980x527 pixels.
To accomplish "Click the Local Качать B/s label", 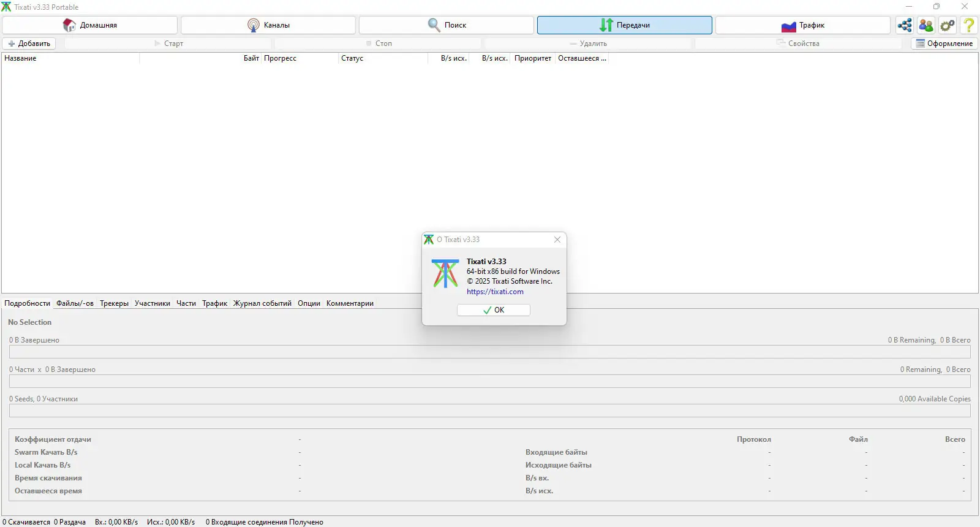I will [x=43, y=465].
